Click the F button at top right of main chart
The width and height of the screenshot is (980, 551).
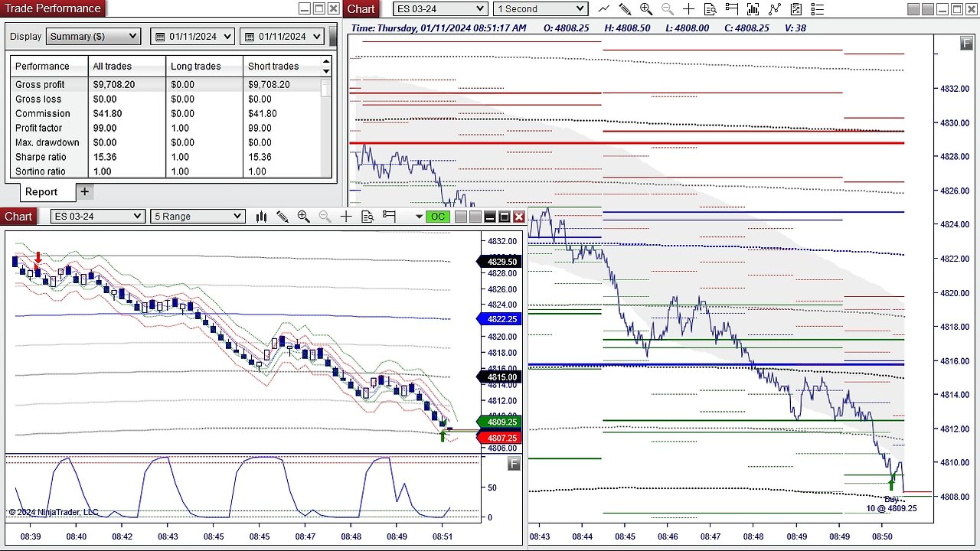[x=966, y=43]
